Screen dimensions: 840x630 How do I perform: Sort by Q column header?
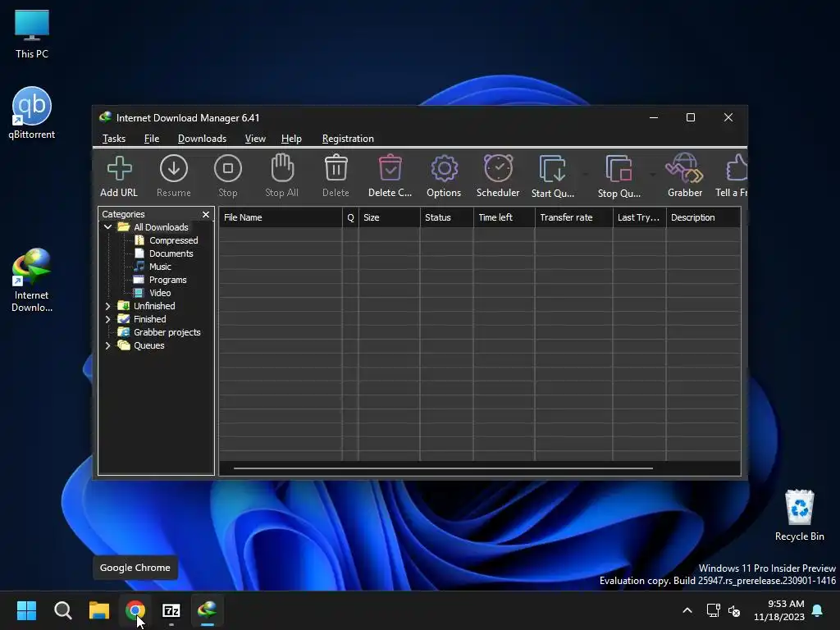350,217
